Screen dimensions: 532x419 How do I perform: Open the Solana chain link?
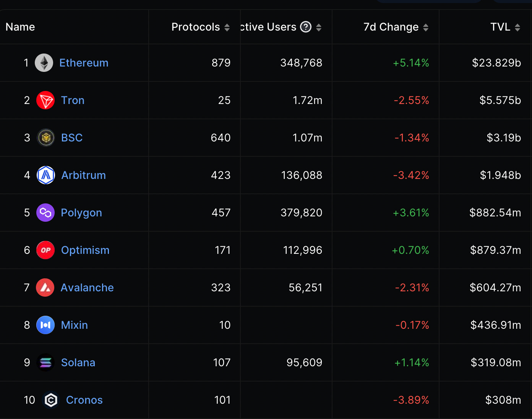tap(78, 362)
